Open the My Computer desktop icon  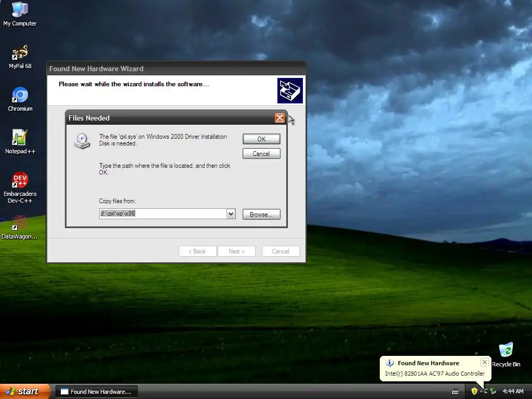(20, 14)
